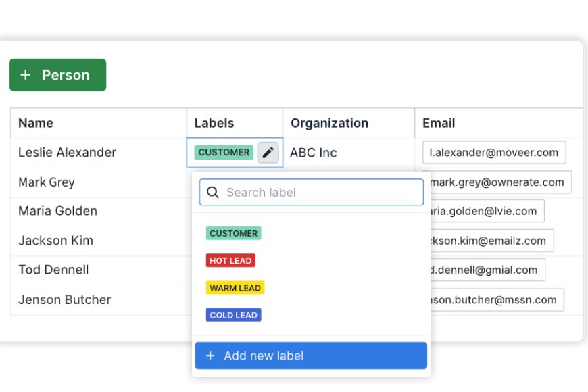
Task: Click the plus icon on the Person button
Action: click(25, 75)
